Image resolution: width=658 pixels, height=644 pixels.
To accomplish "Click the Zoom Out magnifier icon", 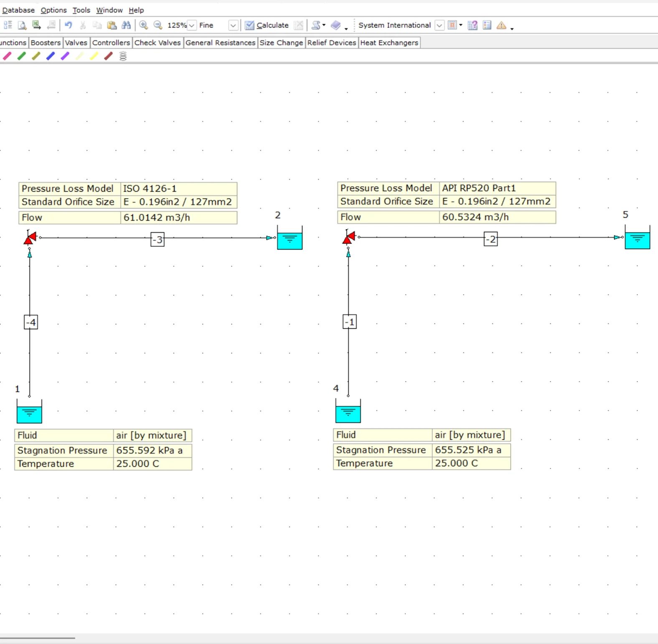I will (x=158, y=25).
